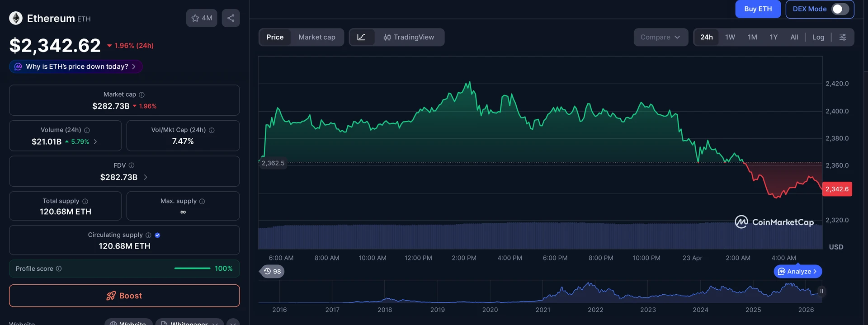The image size is (868, 325).
Task: Open the Compare dropdown
Action: point(660,37)
